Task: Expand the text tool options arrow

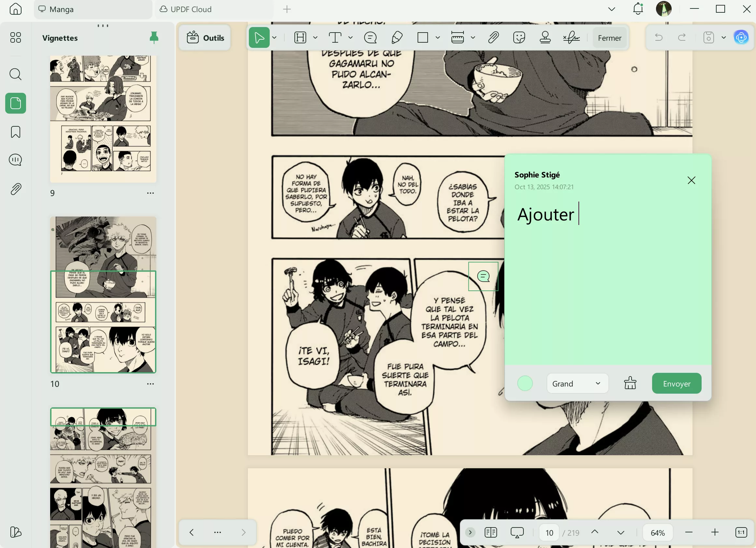Action: pyautogui.click(x=350, y=38)
